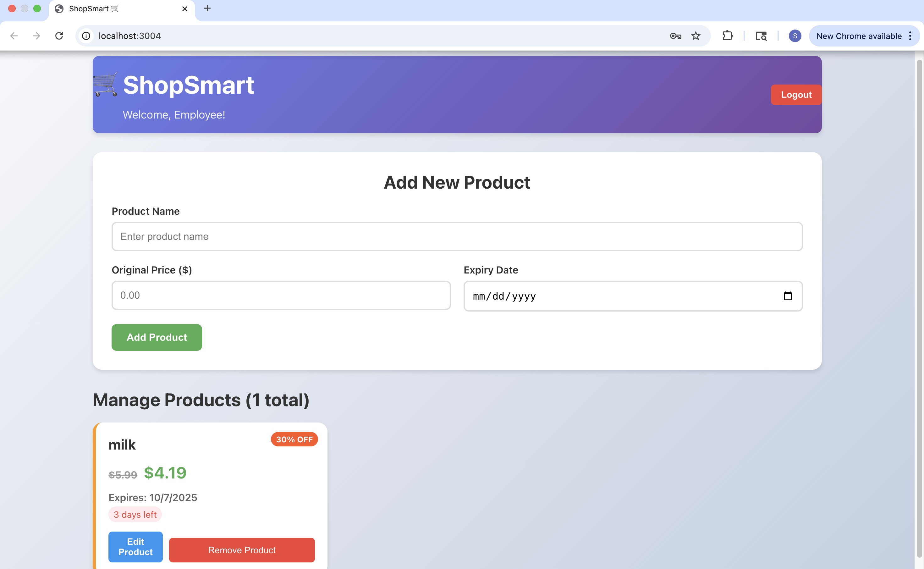Open the Extensions puzzle icon
924x569 pixels.
pos(727,36)
